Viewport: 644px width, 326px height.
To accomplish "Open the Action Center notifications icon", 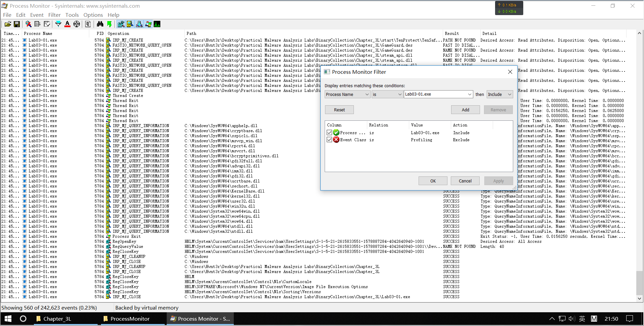I will point(630,319).
